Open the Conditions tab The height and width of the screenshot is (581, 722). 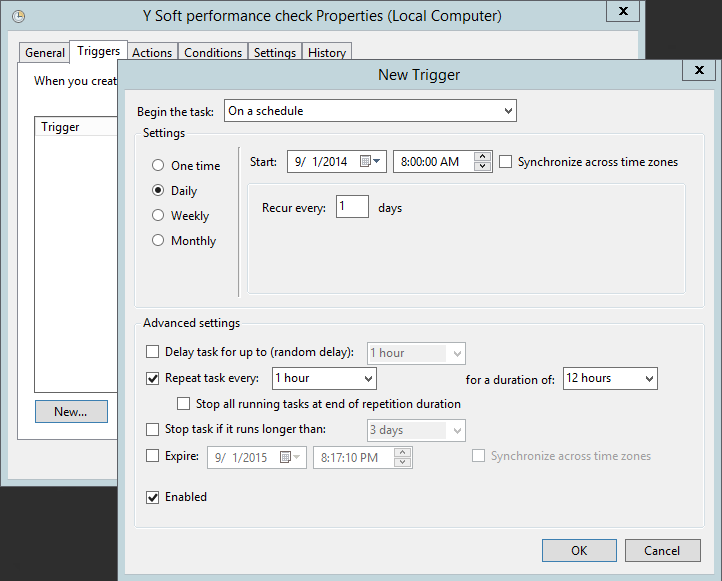pos(213,53)
